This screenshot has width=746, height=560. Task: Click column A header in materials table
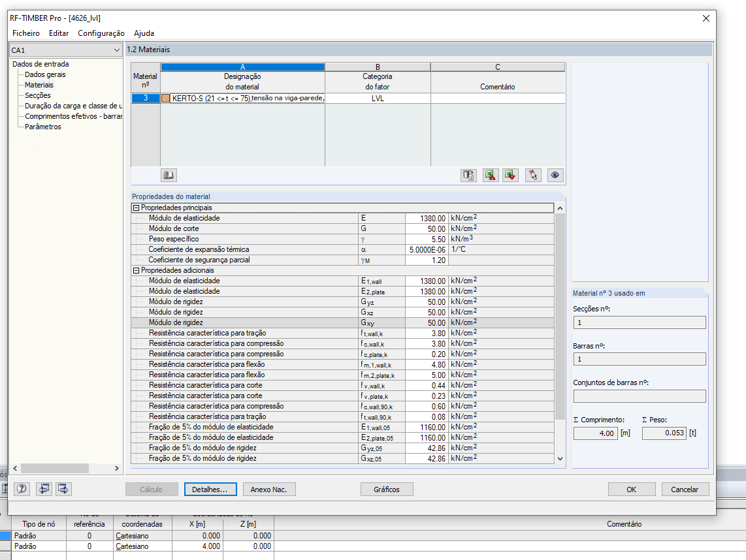point(242,67)
